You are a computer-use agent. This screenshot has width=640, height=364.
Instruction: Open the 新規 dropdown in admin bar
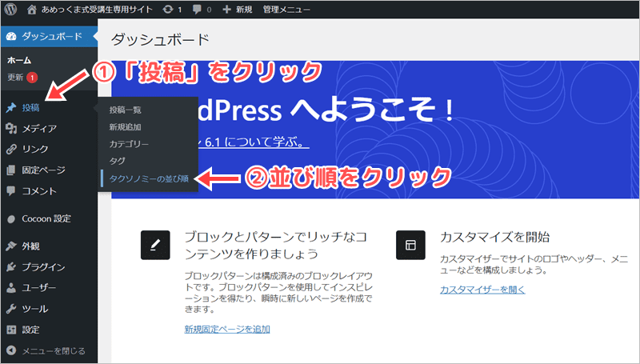(239, 10)
